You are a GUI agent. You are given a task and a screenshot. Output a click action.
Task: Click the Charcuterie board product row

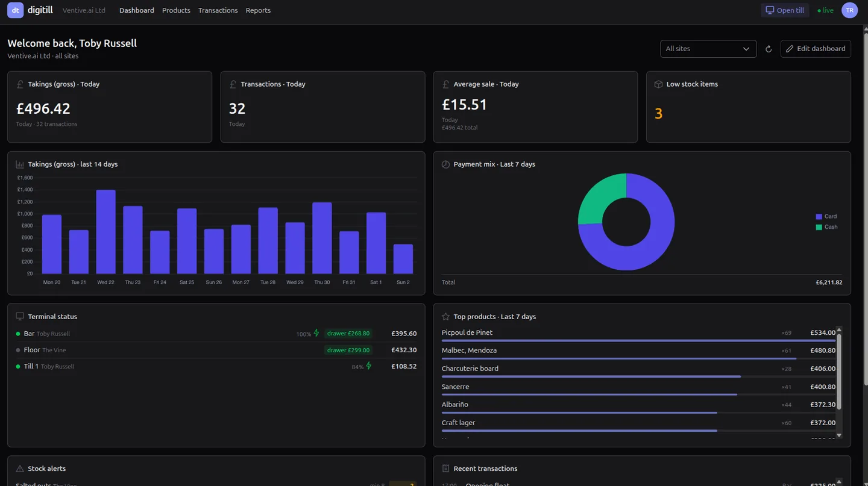tap(638, 370)
